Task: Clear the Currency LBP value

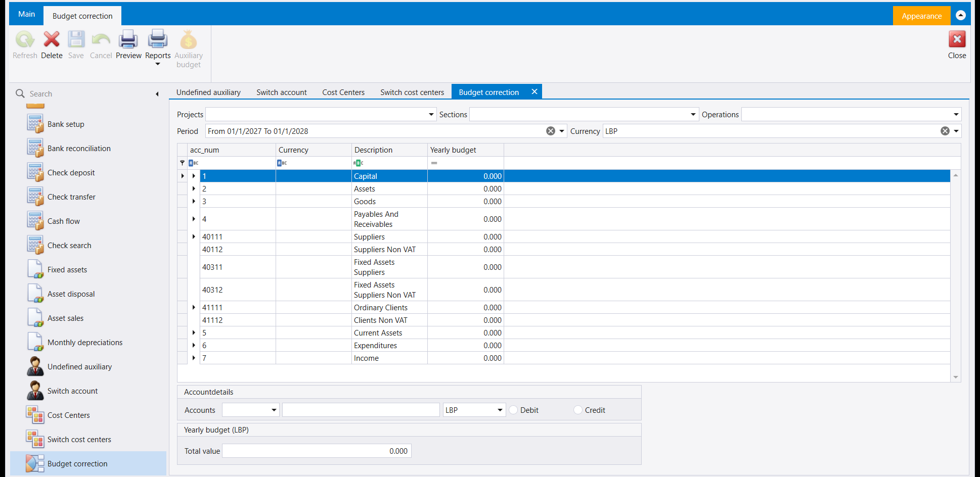Action: point(945,131)
